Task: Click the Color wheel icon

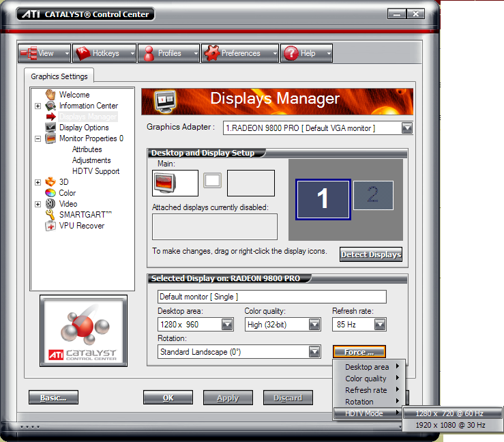Action: [50, 193]
